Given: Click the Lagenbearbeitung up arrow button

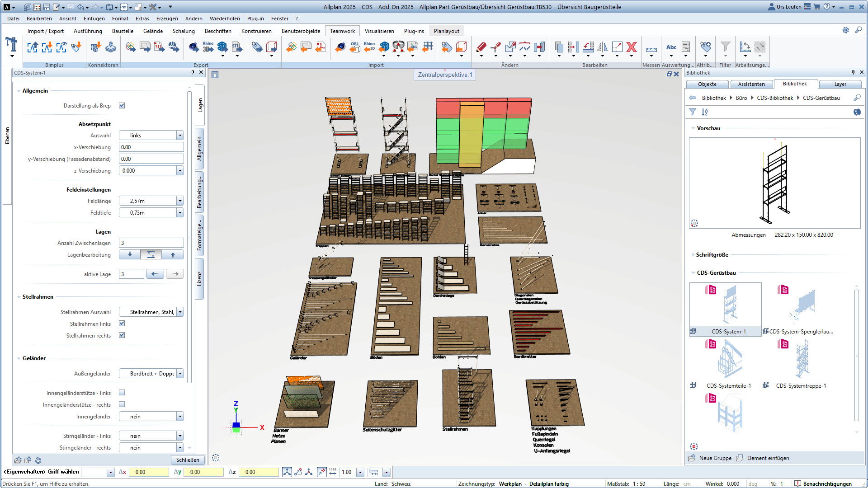Looking at the screenshot, I should pos(173,255).
